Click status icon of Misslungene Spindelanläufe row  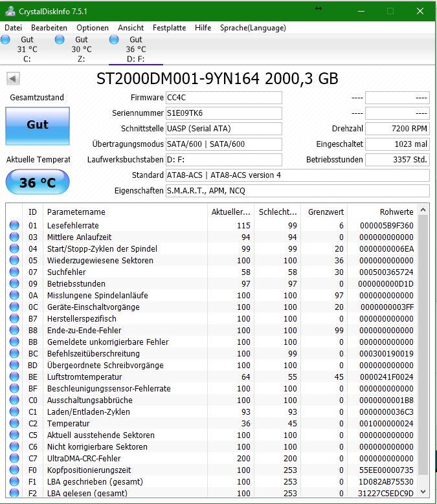pos(14,295)
